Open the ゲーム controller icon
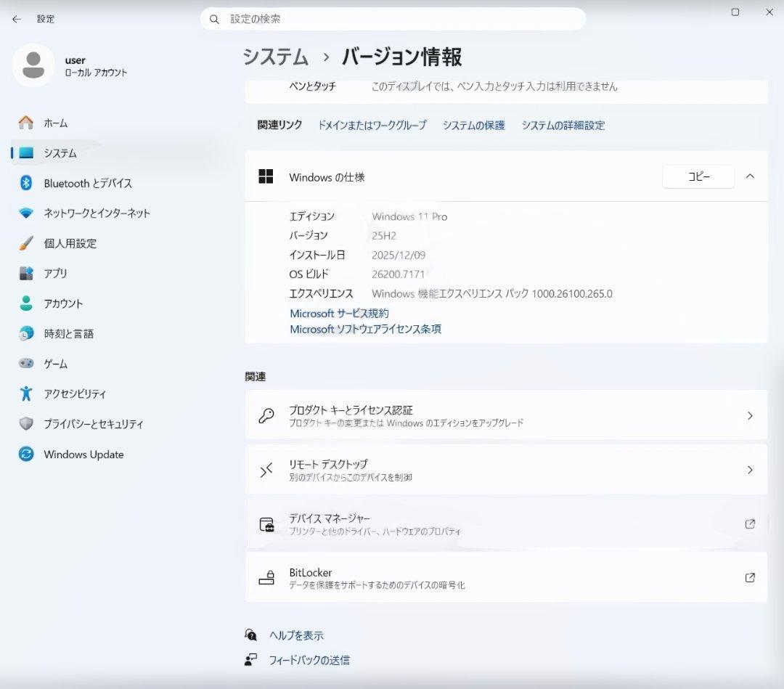784x689 pixels. click(27, 364)
